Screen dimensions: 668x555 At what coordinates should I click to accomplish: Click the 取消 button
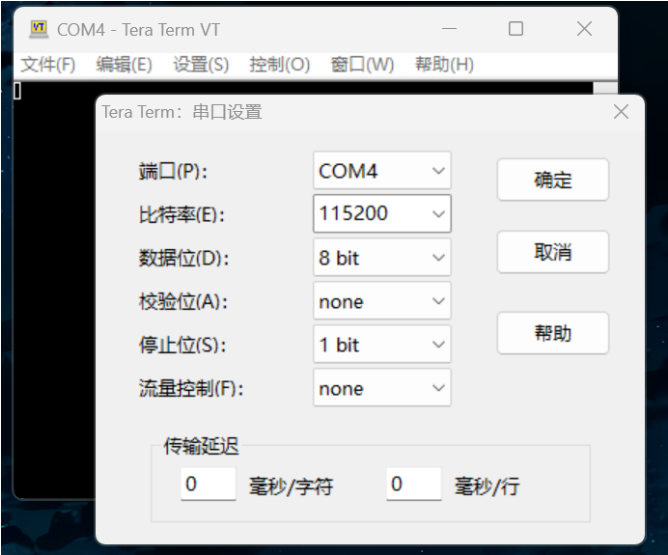coord(553,252)
